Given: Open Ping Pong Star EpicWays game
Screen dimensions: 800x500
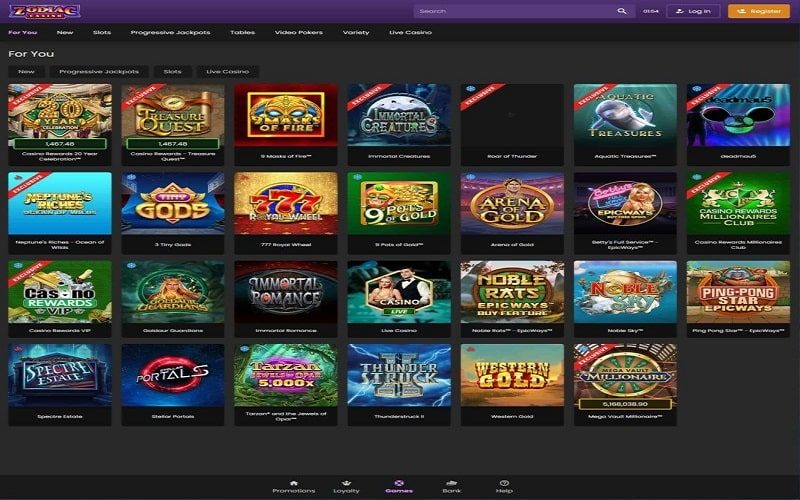Looking at the screenshot, I should click(738, 299).
